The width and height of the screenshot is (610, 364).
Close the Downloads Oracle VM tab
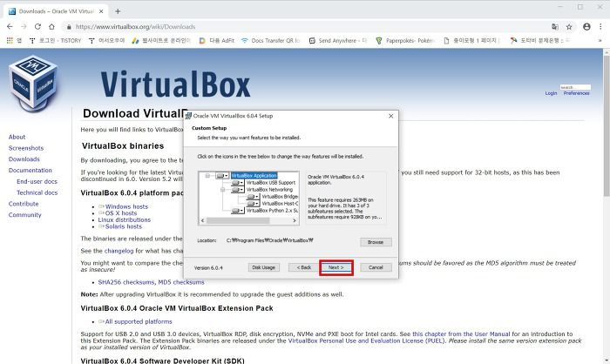(101, 11)
